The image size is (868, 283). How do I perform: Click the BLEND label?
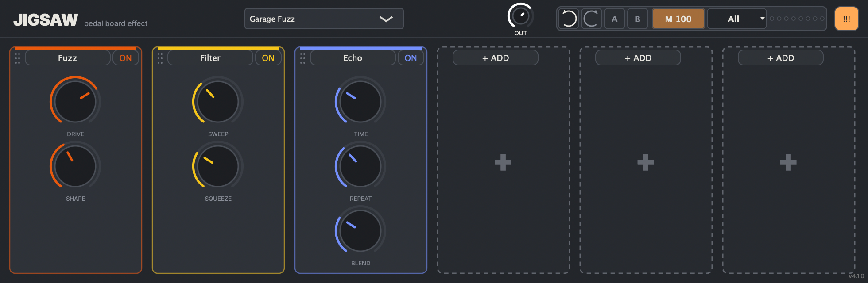click(360, 263)
